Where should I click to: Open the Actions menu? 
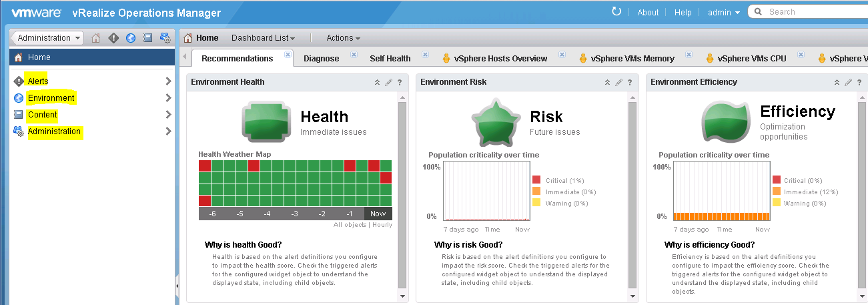344,38
